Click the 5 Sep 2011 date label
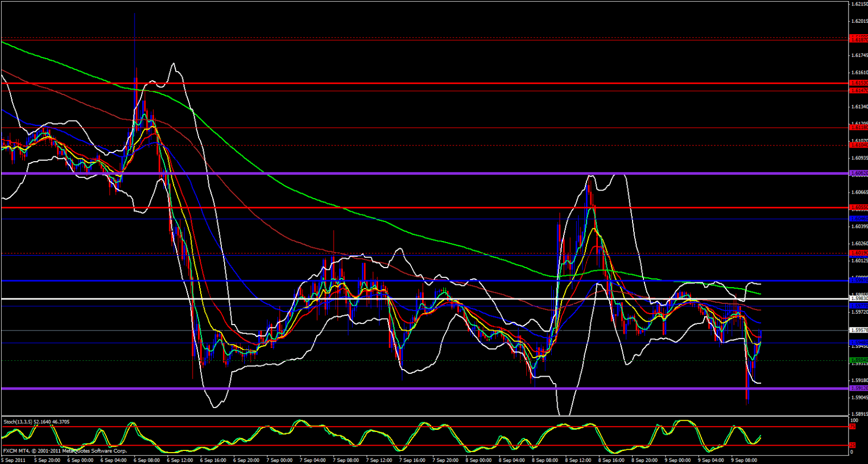 14,460
